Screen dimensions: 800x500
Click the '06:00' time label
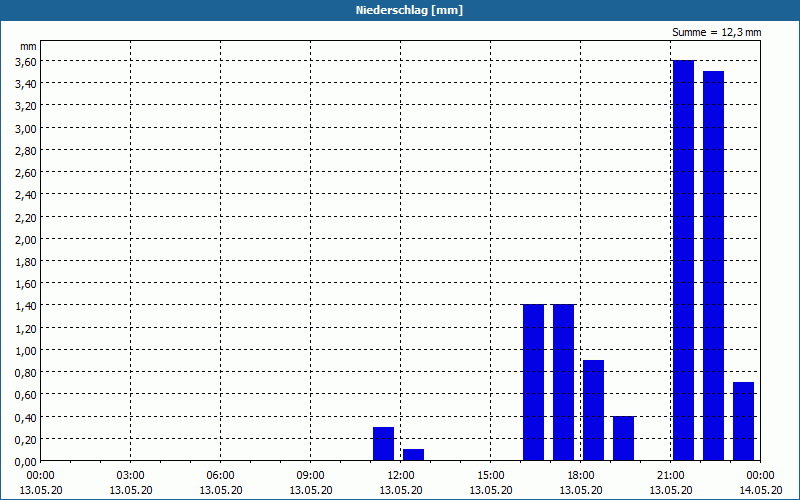tap(220, 476)
